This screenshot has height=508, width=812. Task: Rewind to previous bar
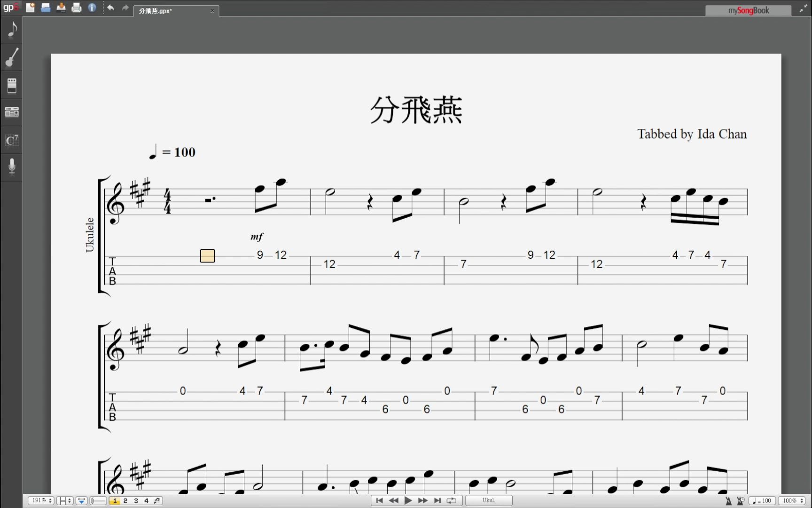point(394,500)
